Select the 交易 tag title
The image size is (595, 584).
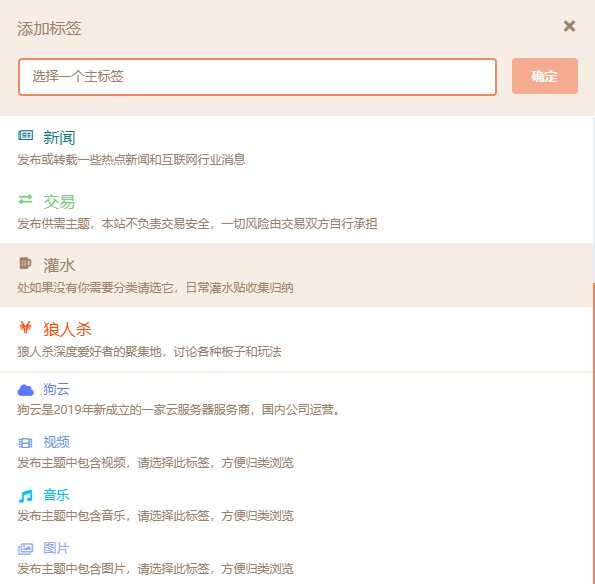(x=59, y=201)
